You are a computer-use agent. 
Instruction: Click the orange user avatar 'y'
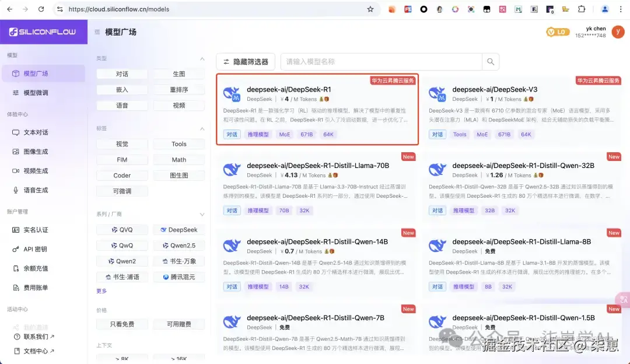[618, 32]
